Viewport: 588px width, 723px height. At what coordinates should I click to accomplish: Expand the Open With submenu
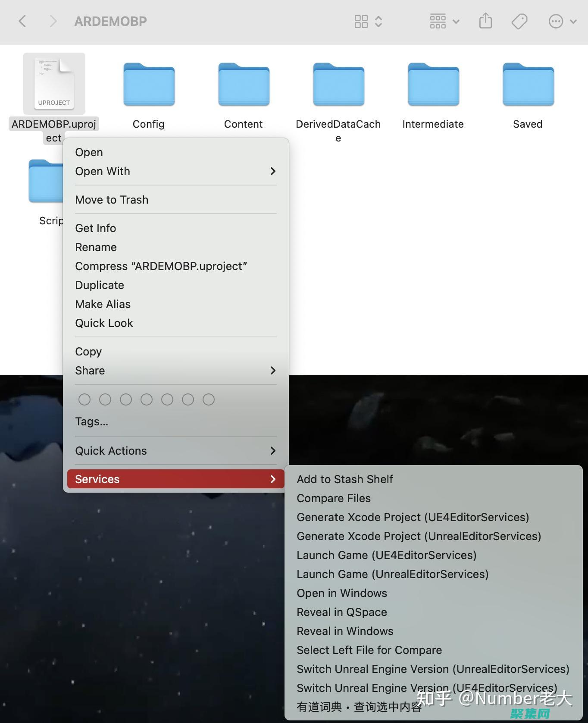[x=175, y=171]
